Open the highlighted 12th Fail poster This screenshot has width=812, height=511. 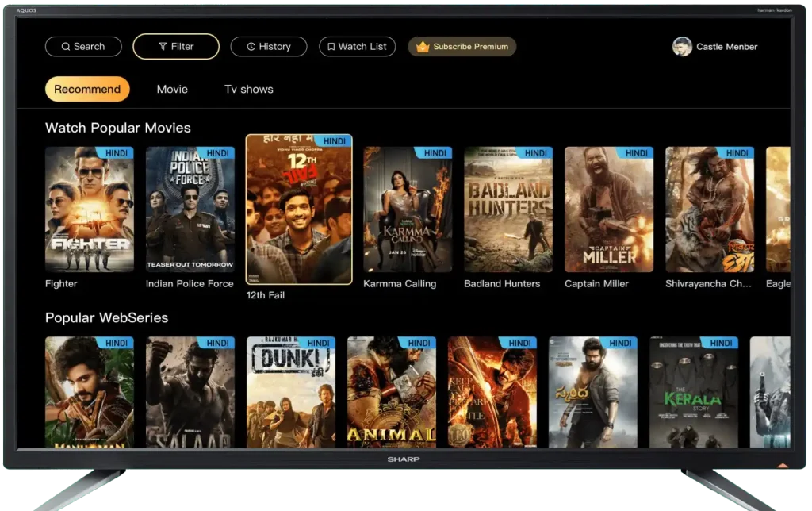pyautogui.click(x=299, y=209)
